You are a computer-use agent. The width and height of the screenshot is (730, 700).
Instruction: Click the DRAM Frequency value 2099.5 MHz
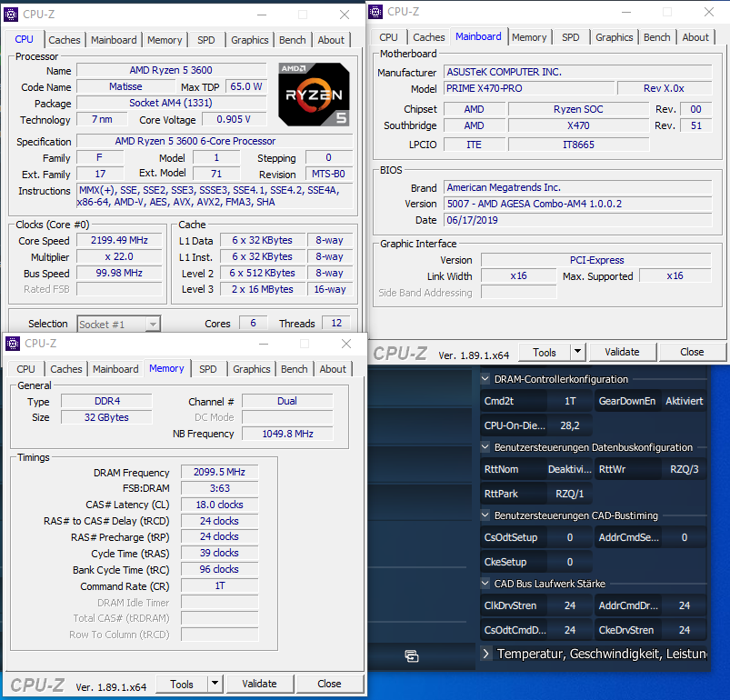(x=219, y=472)
